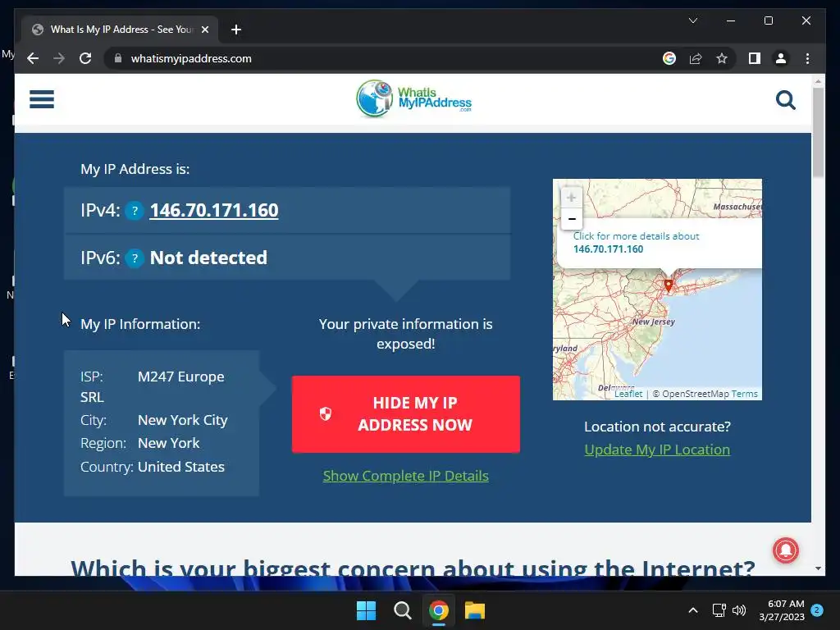Show hidden system tray icons
This screenshot has height=630, width=840.
tap(692, 610)
